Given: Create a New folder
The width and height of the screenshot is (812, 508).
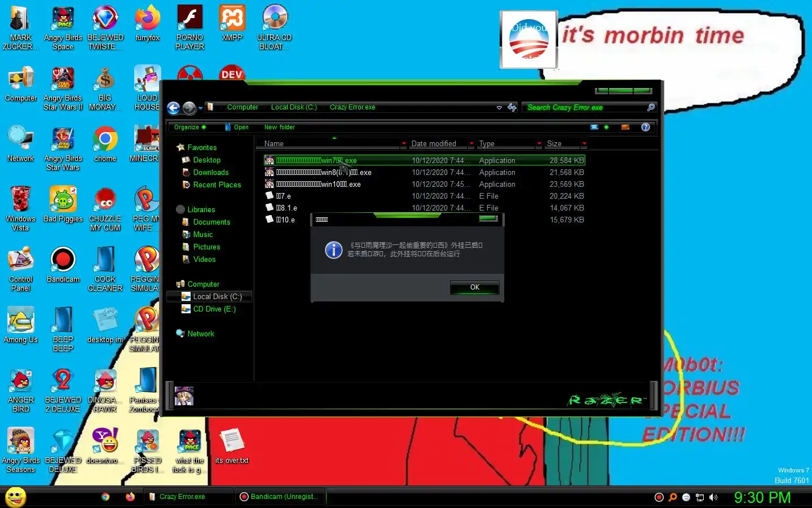Looking at the screenshot, I should [280, 127].
